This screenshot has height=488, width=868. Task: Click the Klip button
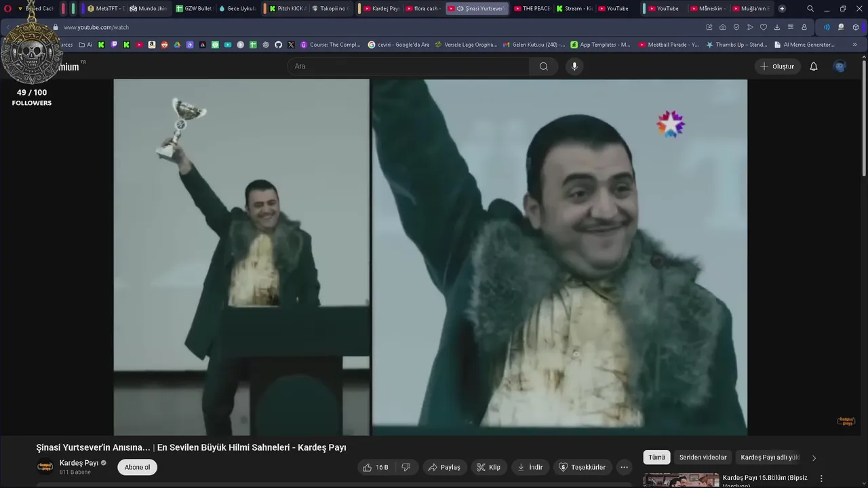pyautogui.click(x=488, y=467)
